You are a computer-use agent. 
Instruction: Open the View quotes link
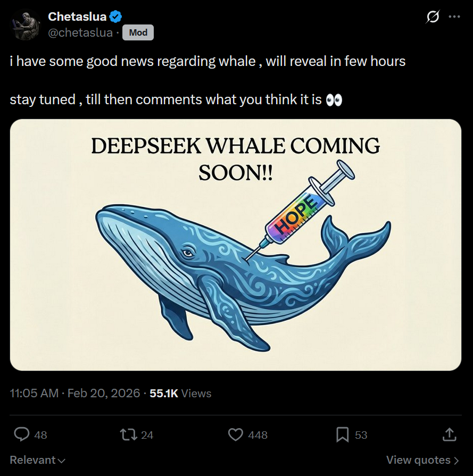[422, 460]
